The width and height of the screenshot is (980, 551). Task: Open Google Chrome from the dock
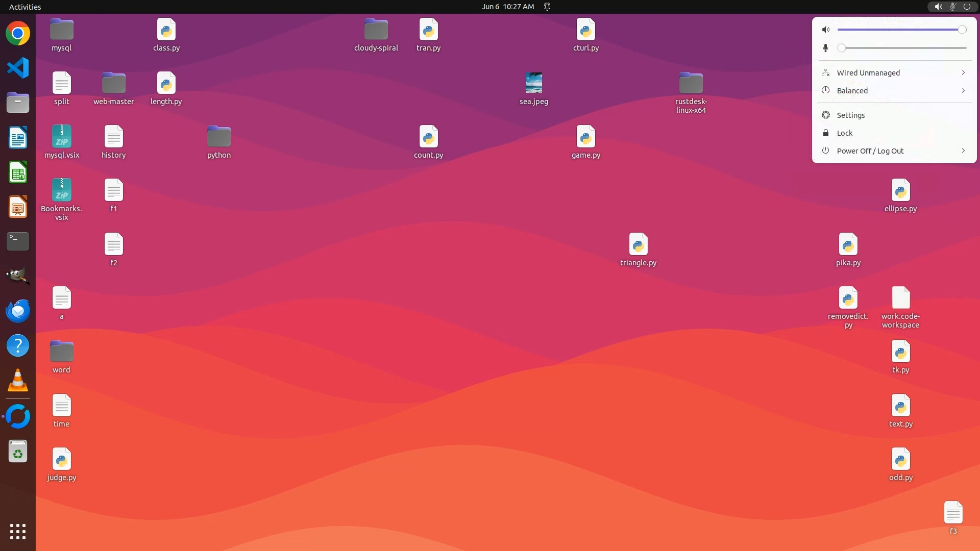tap(18, 34)
